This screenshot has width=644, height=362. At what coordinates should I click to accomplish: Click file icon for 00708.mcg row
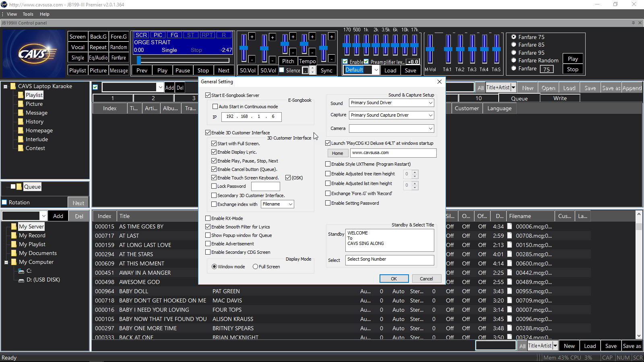[510, 235]
